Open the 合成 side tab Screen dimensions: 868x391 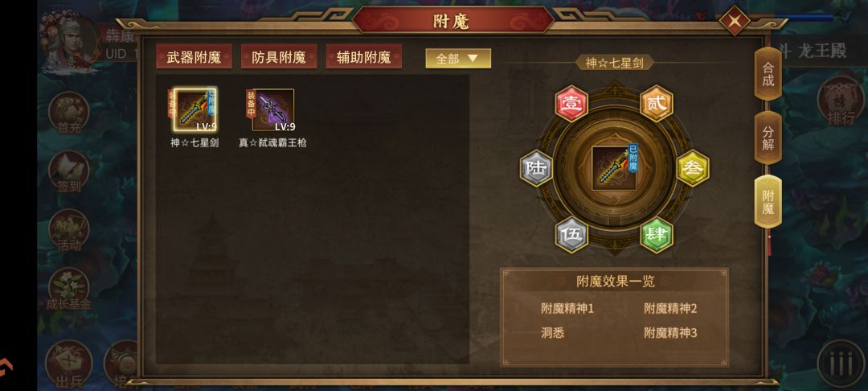click(768, 74)
